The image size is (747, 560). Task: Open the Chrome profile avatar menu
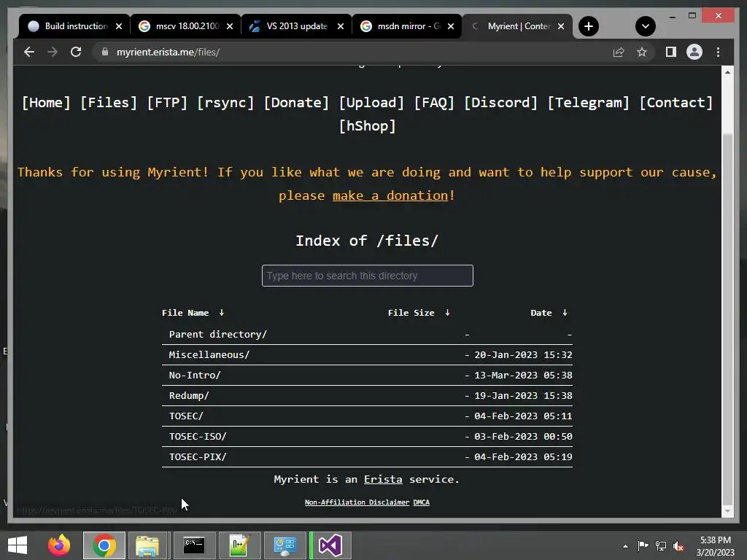[x=694, y=52]
